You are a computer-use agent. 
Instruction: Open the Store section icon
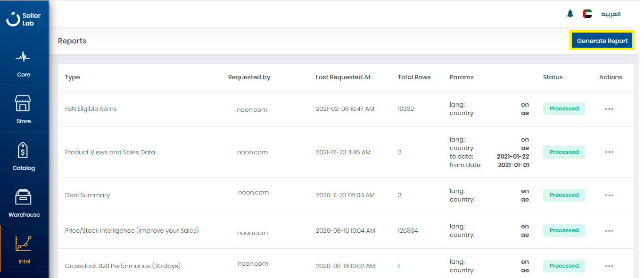[x=23, y=104]
